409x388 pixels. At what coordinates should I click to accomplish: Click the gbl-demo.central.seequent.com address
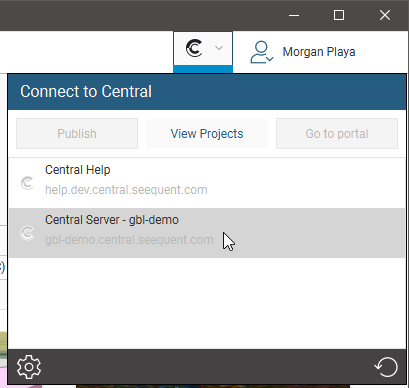[129, 240]
